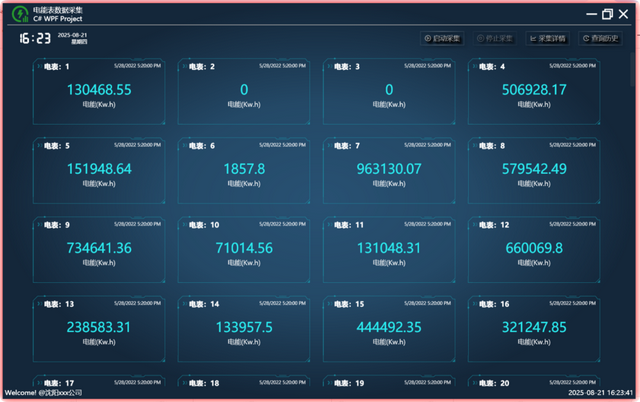This screenshot has height=402, width=640.
Task: Click the value 131048.31
Action: point(389,248)
